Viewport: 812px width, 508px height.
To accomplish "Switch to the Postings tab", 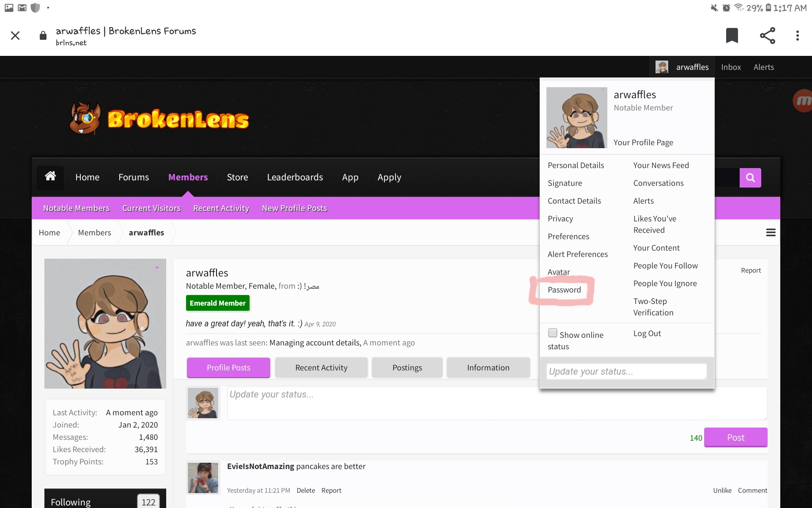I will click(x=407, y=367).
